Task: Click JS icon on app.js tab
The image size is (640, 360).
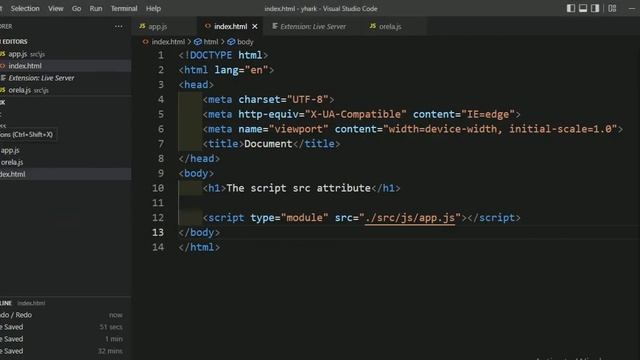Action: click(142, 26)
